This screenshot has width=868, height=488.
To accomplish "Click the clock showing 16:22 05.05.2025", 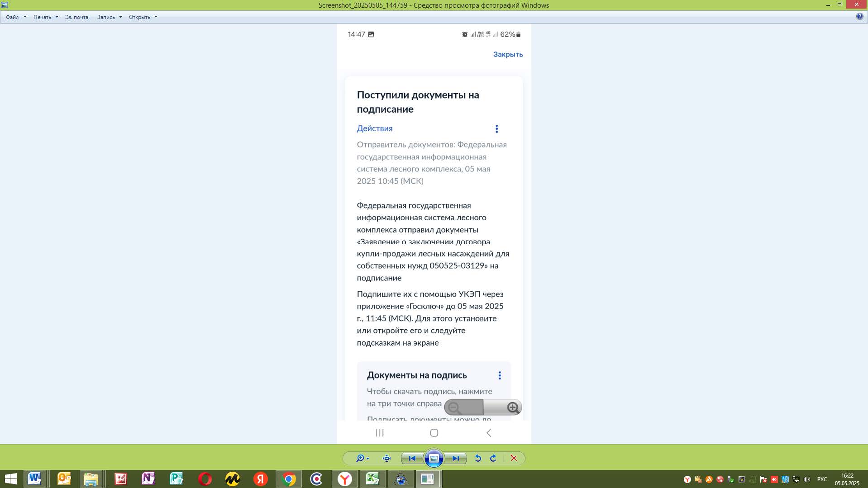I will [847, 479].
